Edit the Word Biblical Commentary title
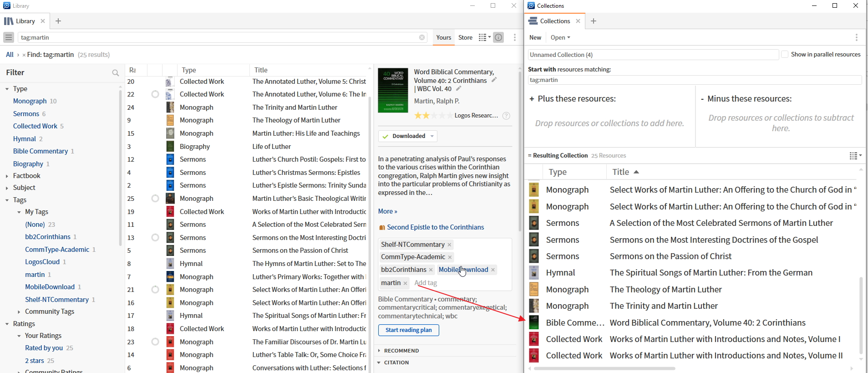 (x=494, y=80)
